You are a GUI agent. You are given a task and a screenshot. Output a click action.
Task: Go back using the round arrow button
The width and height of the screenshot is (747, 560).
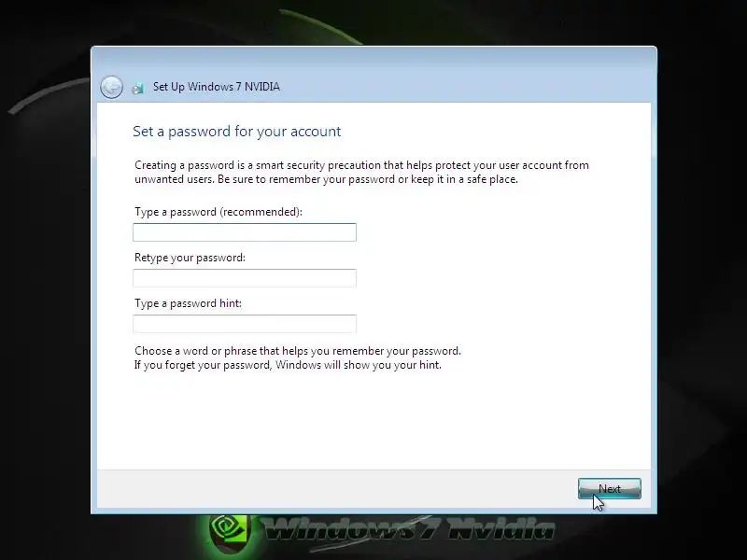point(111,87)
